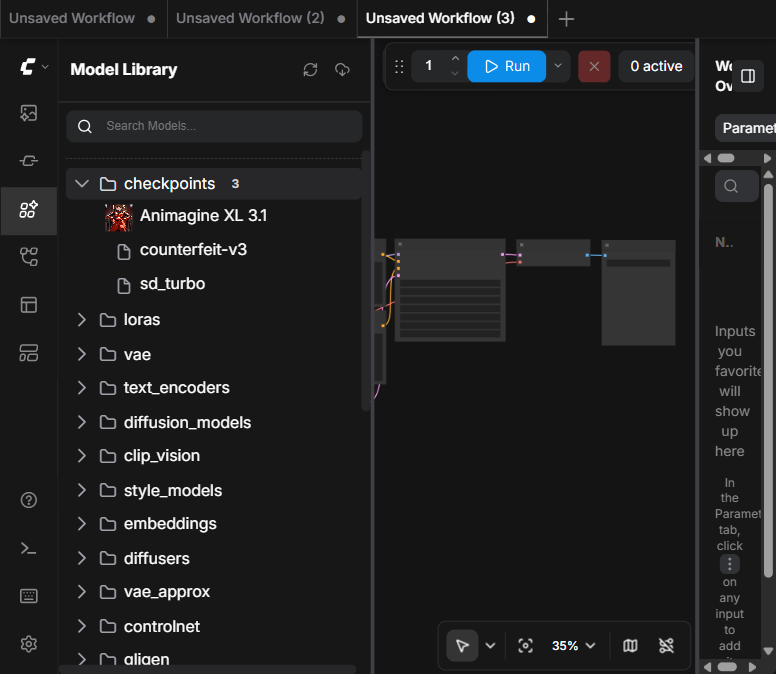776x674 pixels.
Task: Expand the clip_vision folder
Action: pos(82,456)
